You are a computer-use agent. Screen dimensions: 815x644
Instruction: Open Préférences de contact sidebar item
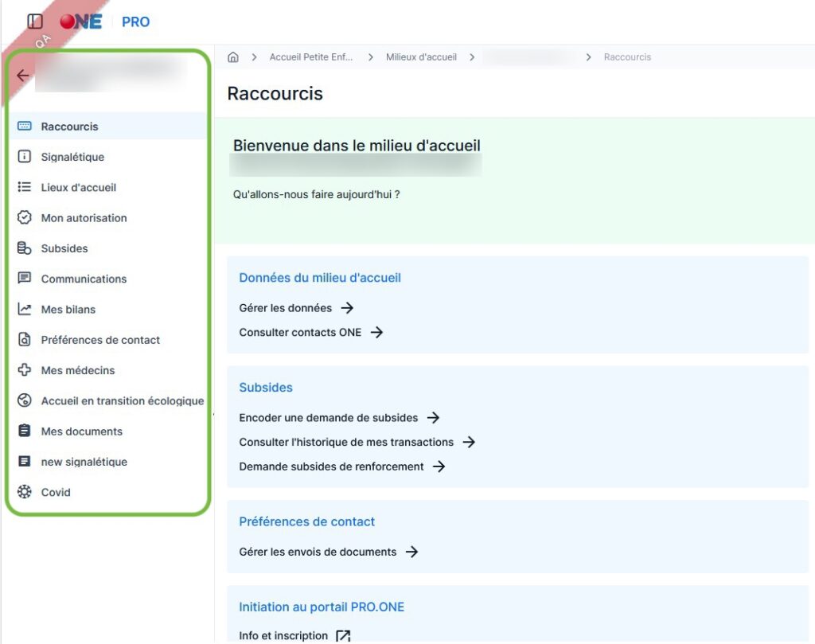coord(100,340)
